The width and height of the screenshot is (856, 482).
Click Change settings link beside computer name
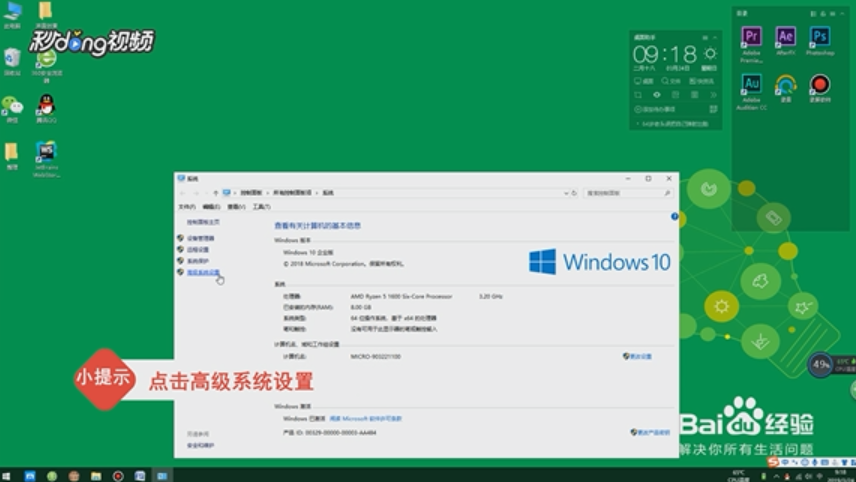638,356
